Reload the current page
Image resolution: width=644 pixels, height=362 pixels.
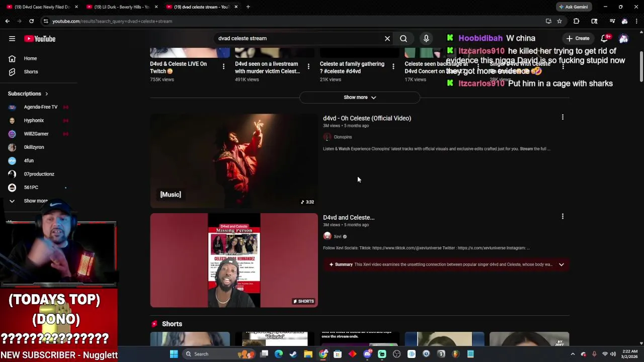coord(31,21)
